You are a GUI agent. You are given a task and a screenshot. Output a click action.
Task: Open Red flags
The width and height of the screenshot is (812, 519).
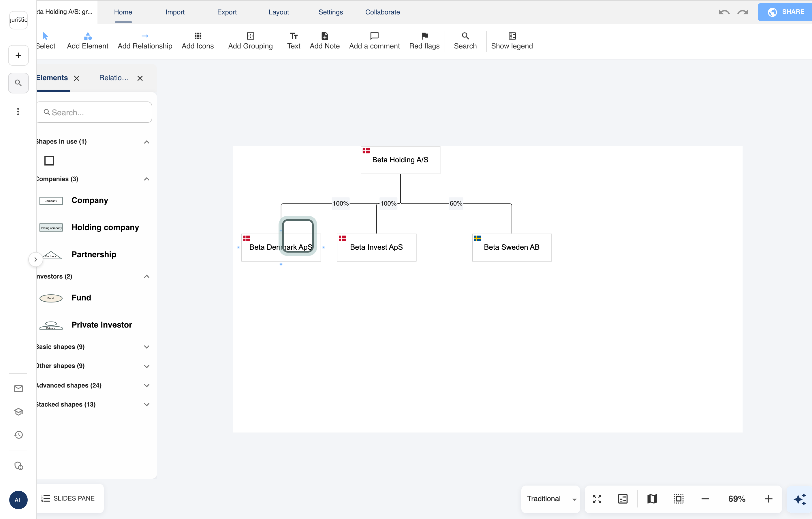(424, 41)
